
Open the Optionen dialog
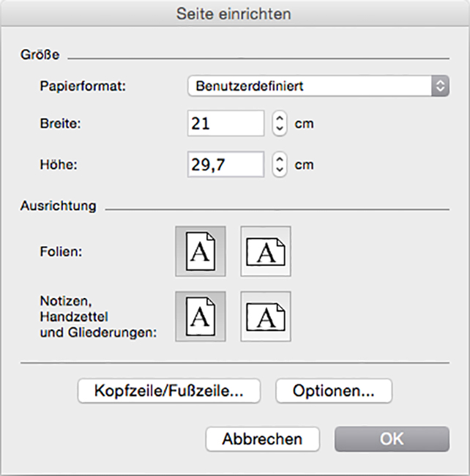click(334, 391)
